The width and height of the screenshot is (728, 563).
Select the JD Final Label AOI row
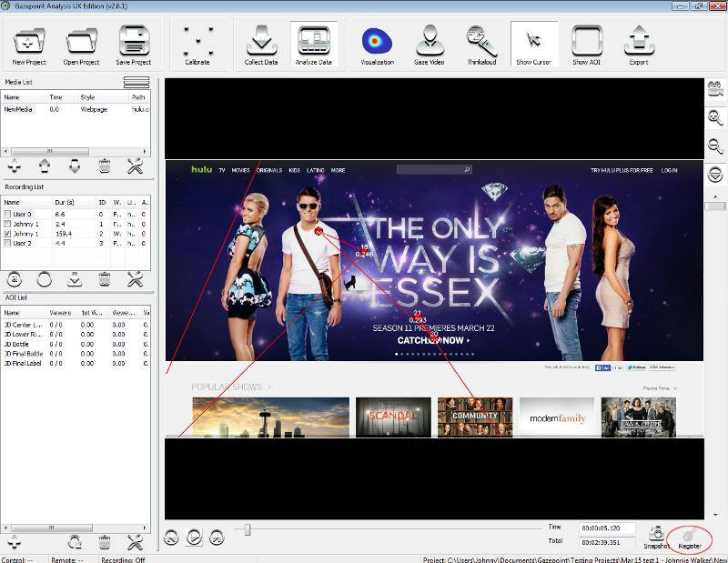coord(76,364)
